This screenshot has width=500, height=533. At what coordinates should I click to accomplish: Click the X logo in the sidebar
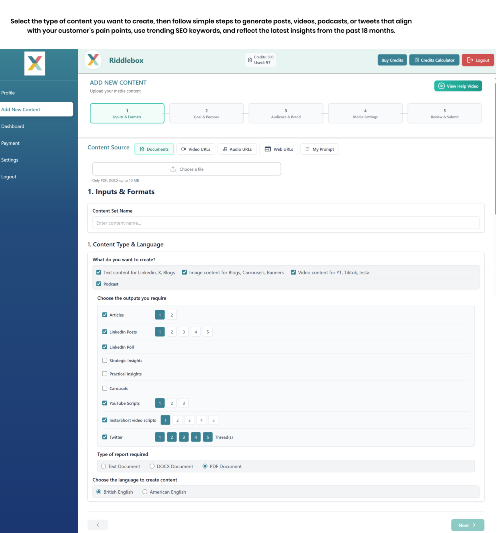click(35, 63)
